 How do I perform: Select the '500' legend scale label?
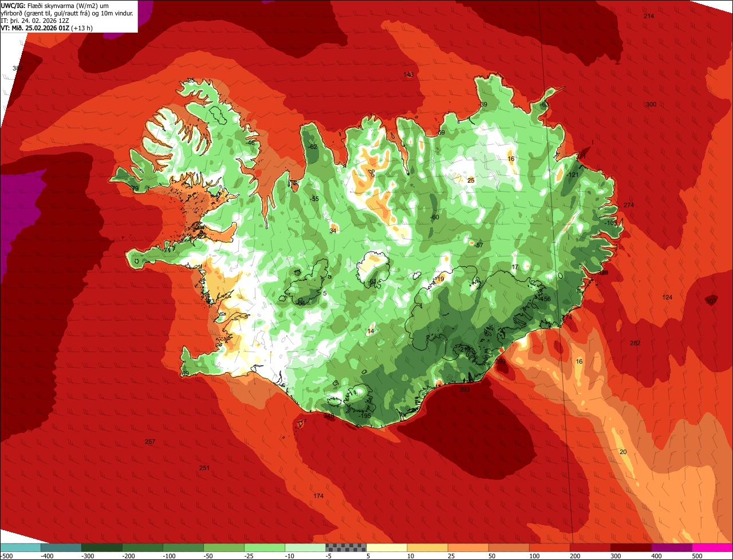coord(697,556)
